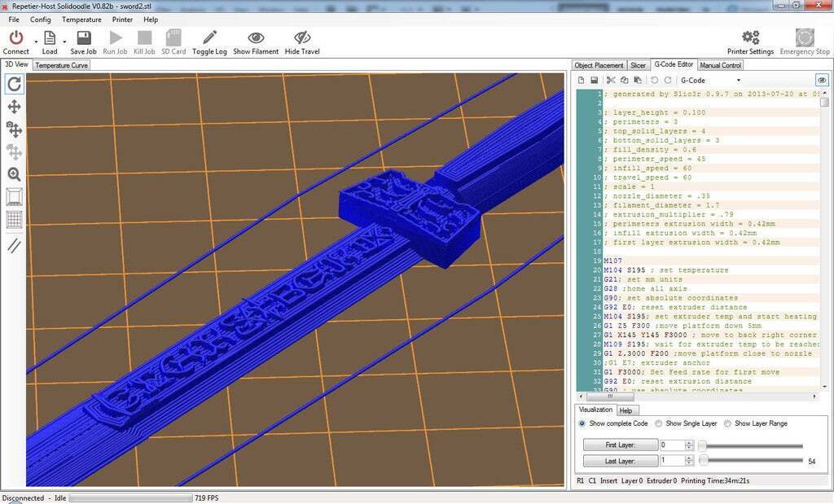Click the Last Layer button
The height and width of the screenshot is (504, 834).
click(x=620, y=461)
